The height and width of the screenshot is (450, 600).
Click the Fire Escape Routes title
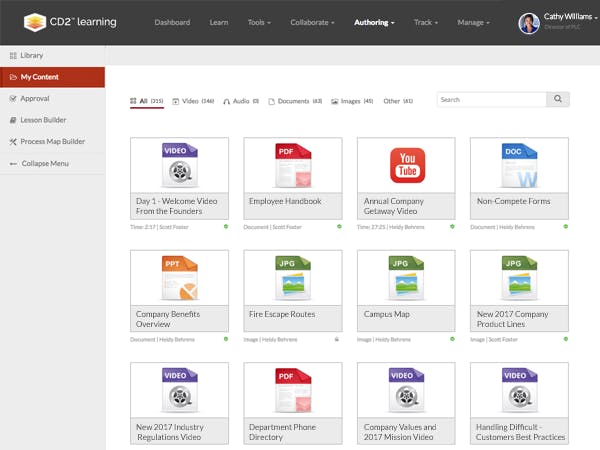click(282, 314)
